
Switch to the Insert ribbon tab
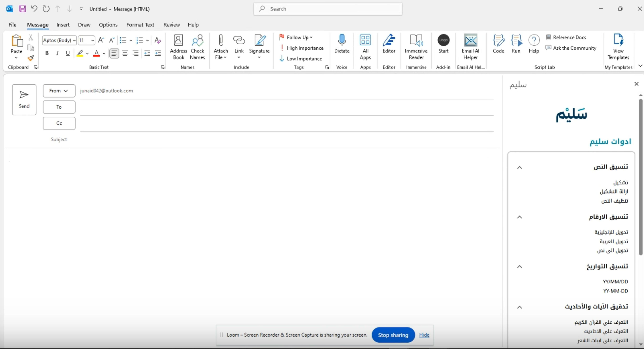pyautogui.click(x=63, y=25)
